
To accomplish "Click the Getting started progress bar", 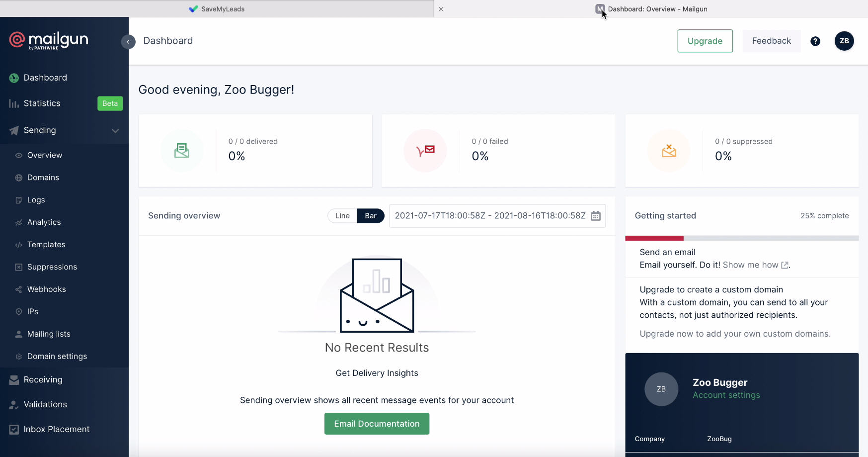I will click(x=742, y=238).
